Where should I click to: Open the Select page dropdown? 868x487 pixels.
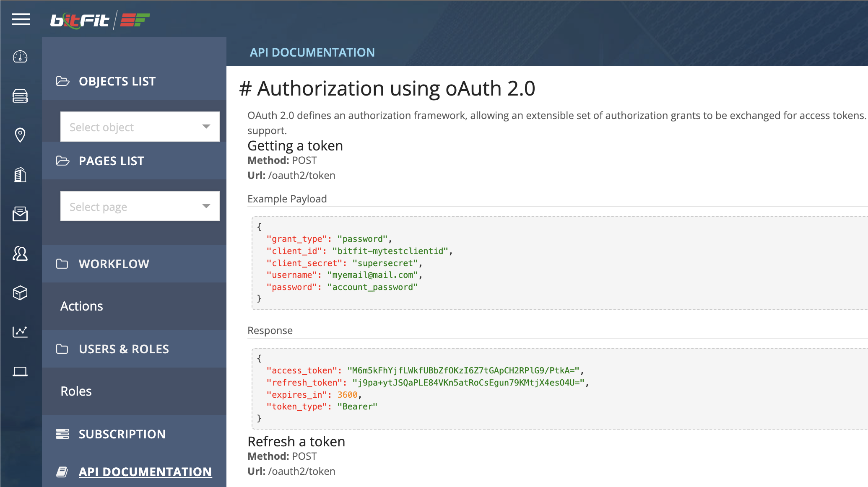click(x=140, y=206)
